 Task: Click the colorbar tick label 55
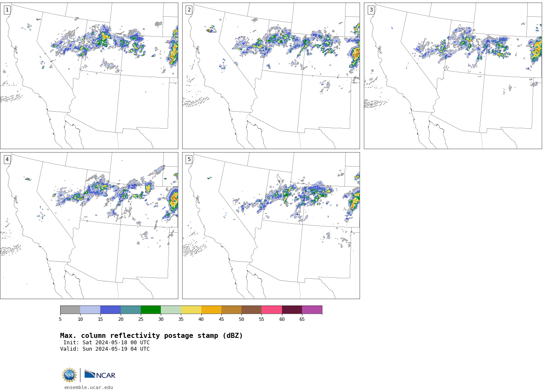point(261,319)
